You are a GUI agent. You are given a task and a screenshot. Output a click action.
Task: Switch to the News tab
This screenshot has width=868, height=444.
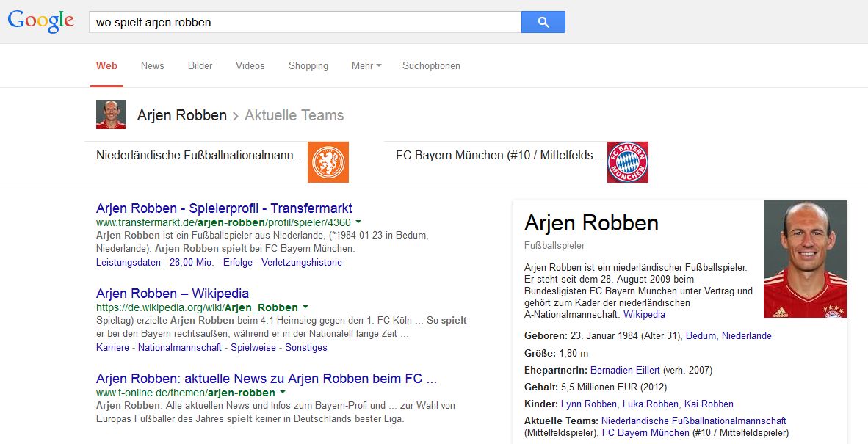click(x=152, y=65)
